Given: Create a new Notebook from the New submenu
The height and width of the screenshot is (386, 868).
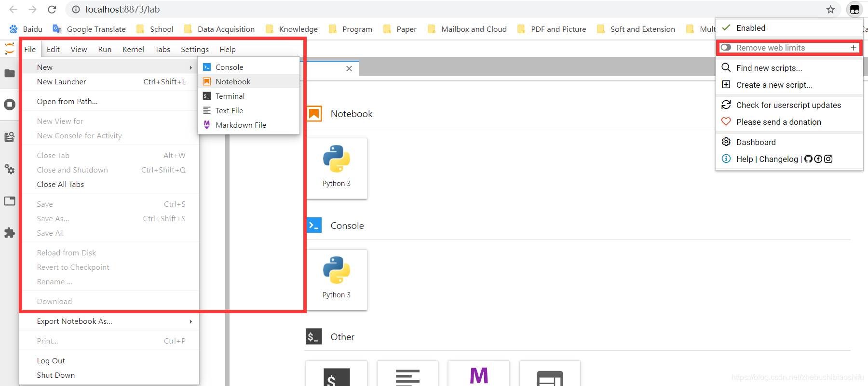Looking at the screenshot, I should coord(249,81).
